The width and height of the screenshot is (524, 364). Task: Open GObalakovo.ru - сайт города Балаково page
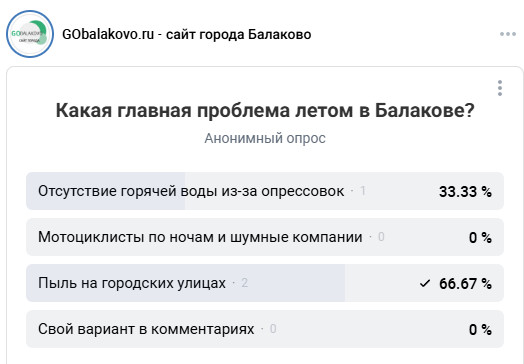[x=186, y=34]
